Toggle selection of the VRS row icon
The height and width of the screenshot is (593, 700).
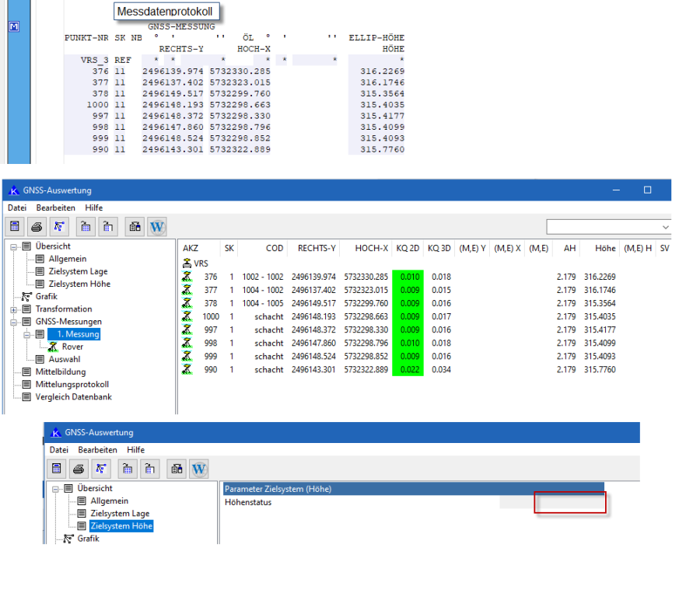pyautogui.click(x=187, y=263)
